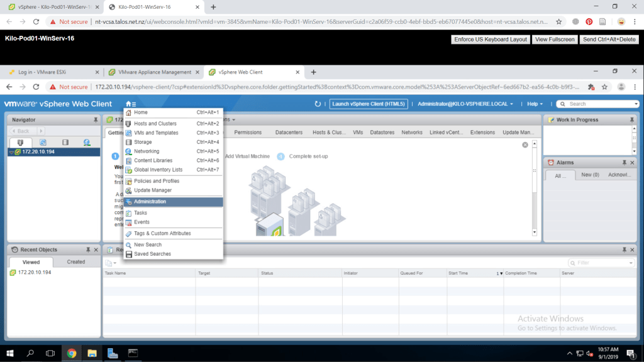Select the Hosts and Clusters navigator icon tab

pyautogui.click(x=20, y=143)
